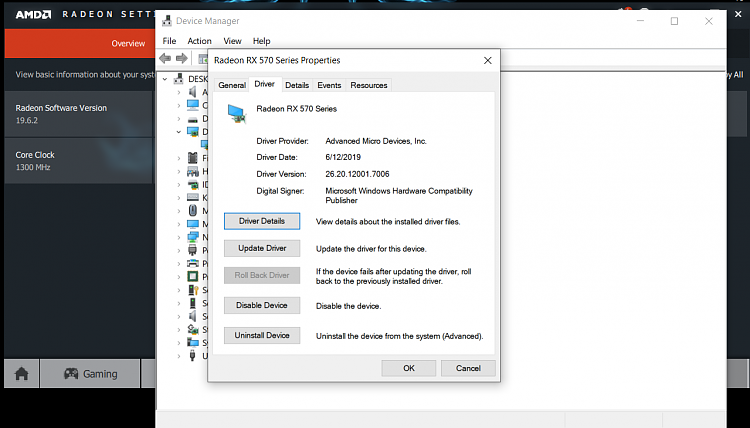Cancel the Radeon RX 570 properties dialog
The height and width of the screenshot is (428, 750).
coord(468,368)
